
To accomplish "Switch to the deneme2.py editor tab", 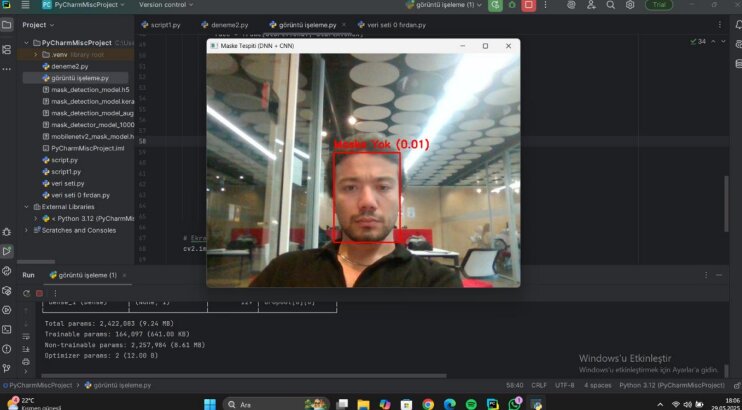I will click(225, 25).
